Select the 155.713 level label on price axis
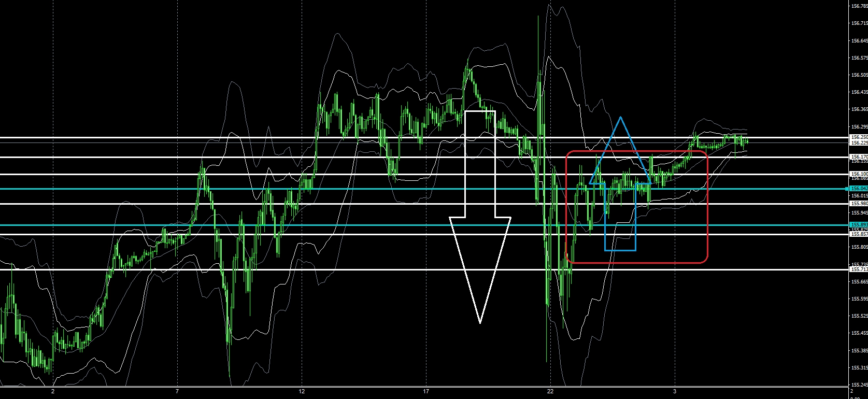Viewport: 868px width, 399px height. click(859, 269)
